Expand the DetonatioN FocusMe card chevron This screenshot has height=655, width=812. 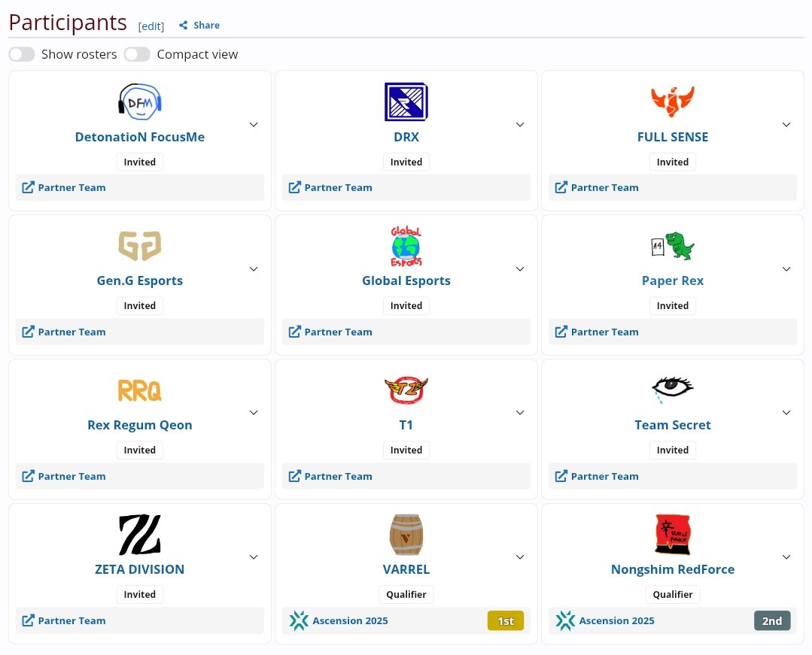(254, 125)
